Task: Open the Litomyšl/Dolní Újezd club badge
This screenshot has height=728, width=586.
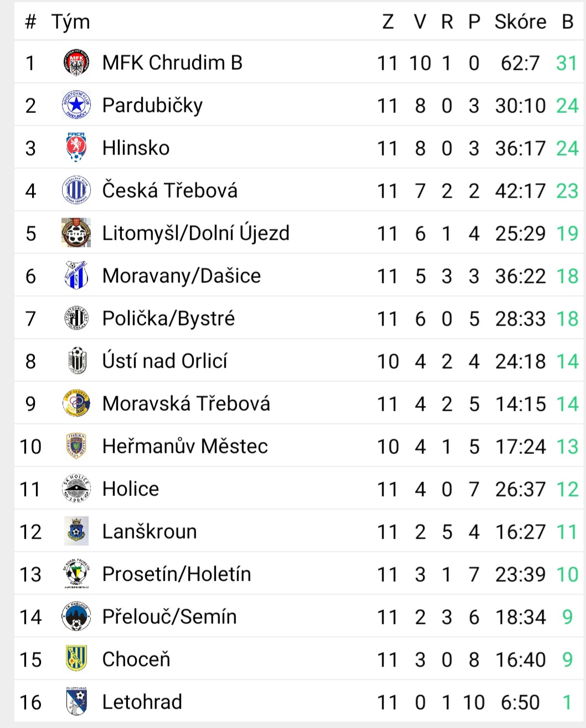Action: tap(76, 233)
